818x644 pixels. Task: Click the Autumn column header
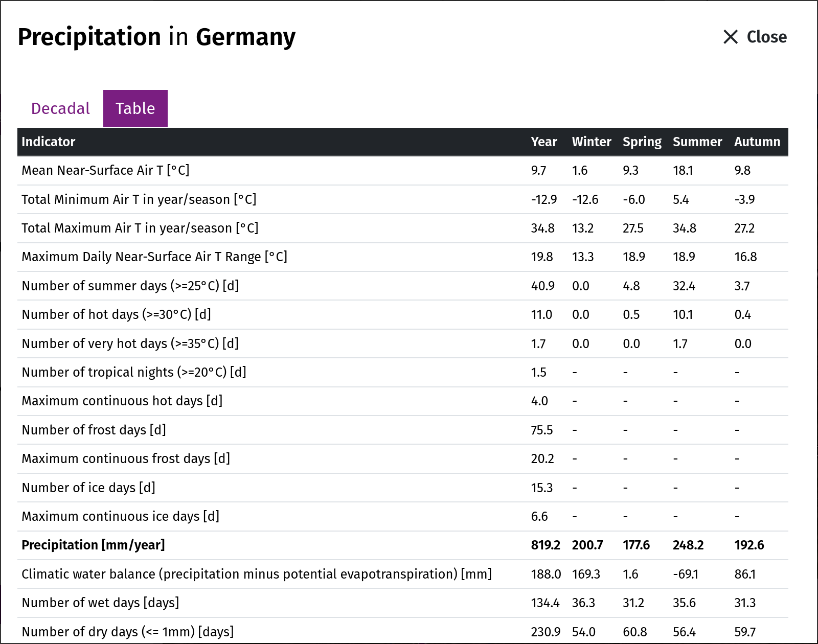click(x=757, y=142)
